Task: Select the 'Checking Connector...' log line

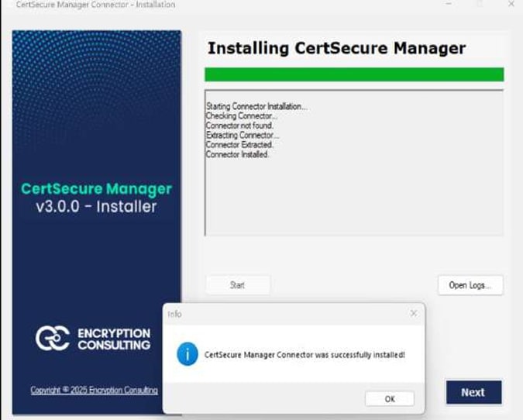Action: (x=242, y=116)
